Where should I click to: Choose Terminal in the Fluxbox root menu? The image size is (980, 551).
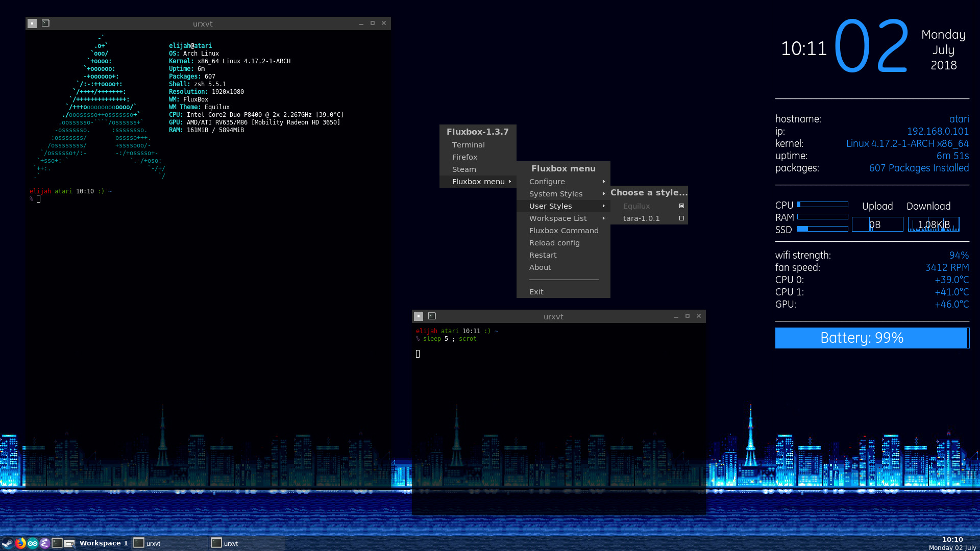(x=478, y=145)
